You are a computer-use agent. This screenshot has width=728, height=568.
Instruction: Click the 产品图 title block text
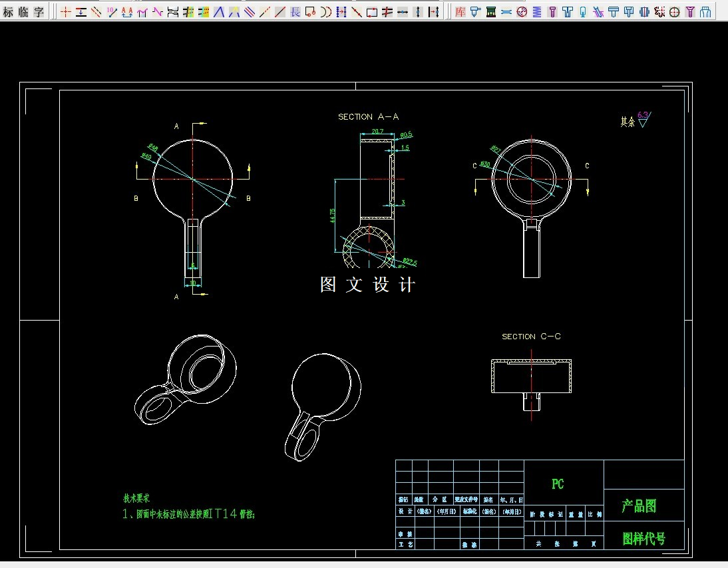click(x=639, y=506)
